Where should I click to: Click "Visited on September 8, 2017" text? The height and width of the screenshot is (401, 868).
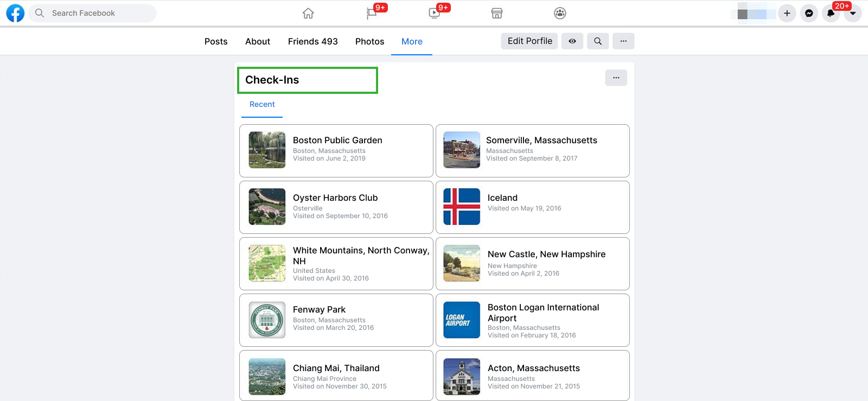(x=532, y=158)
